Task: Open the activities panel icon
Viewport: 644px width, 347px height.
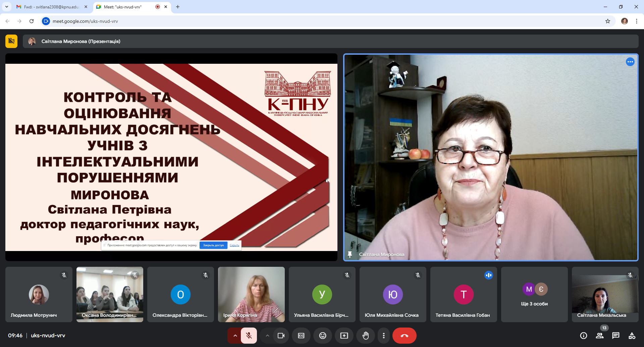Action: coord(632,336)
